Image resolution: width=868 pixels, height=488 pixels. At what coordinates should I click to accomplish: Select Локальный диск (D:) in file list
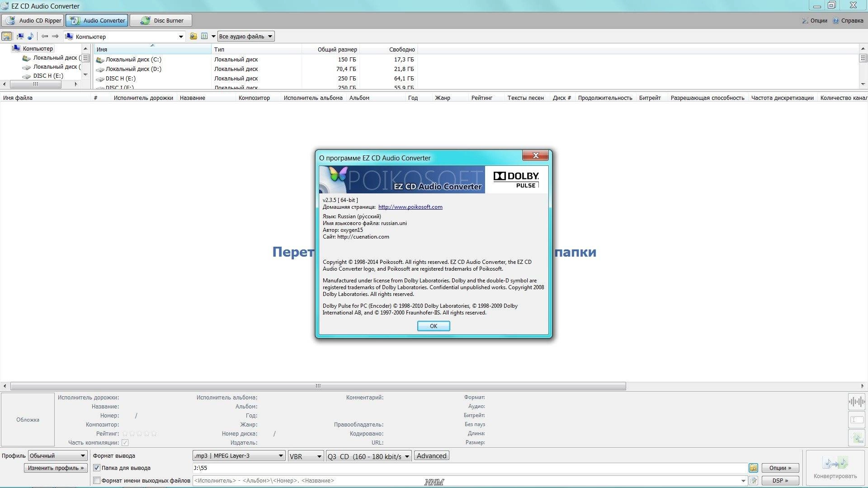[x=129, y=69]
